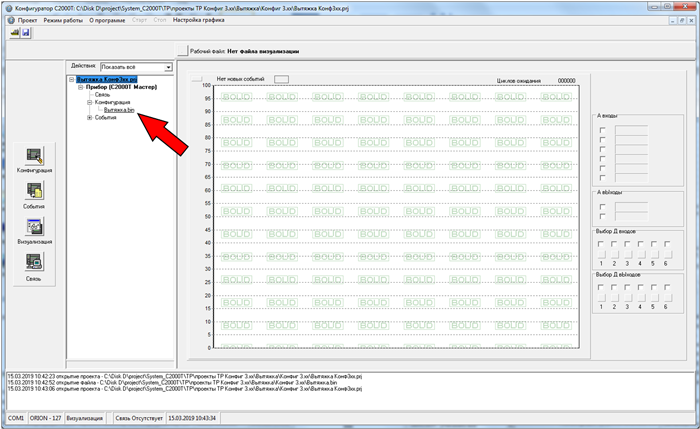
Task: Open the 'Показать всё' actions dropdown
Action: tap(168, 67)
